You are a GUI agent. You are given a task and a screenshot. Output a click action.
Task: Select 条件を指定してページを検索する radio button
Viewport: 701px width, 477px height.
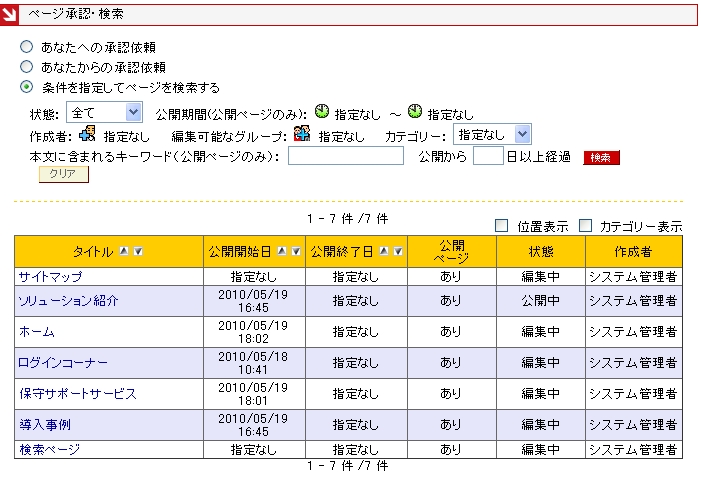point(27,87)
